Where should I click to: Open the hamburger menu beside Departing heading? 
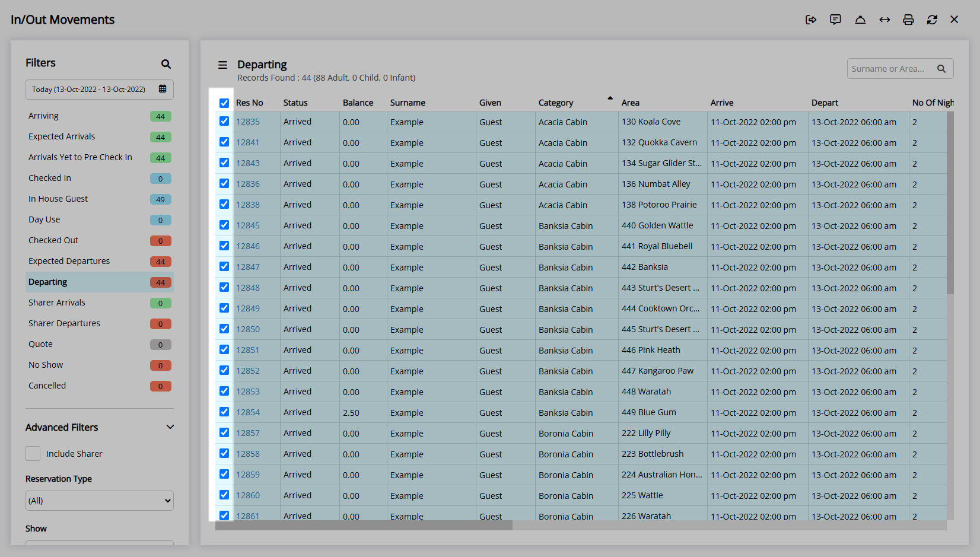[222, 65]
